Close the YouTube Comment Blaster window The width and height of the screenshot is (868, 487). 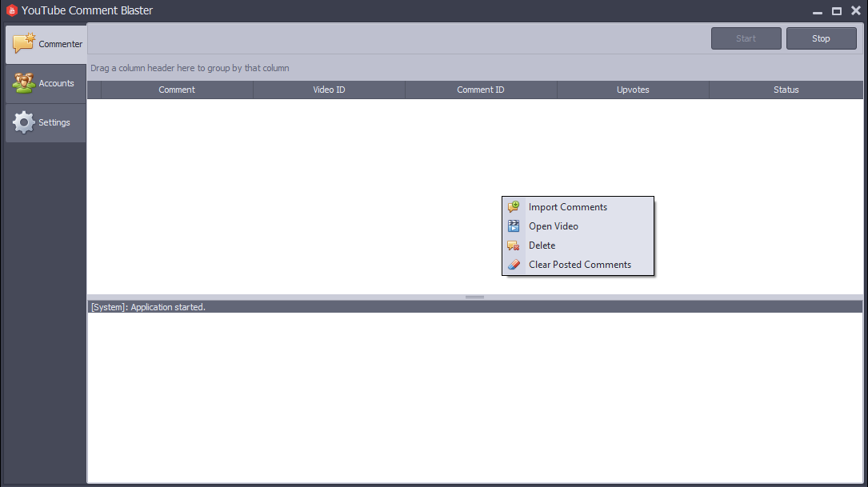(856, 10)
